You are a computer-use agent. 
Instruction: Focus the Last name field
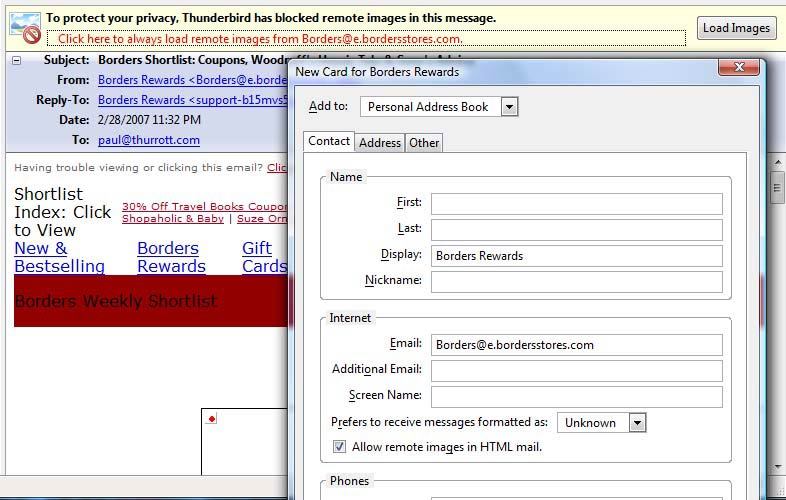click(576, 230)
